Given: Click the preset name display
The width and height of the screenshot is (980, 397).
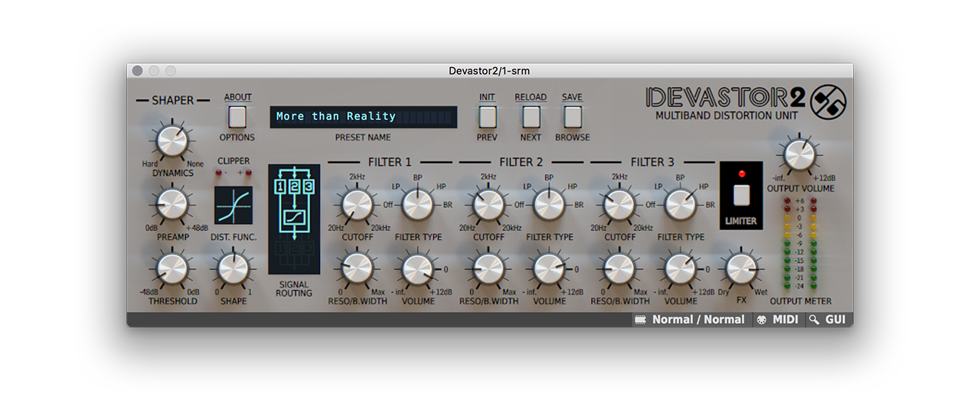Looking at the screenshot, I should pos(363,117).
